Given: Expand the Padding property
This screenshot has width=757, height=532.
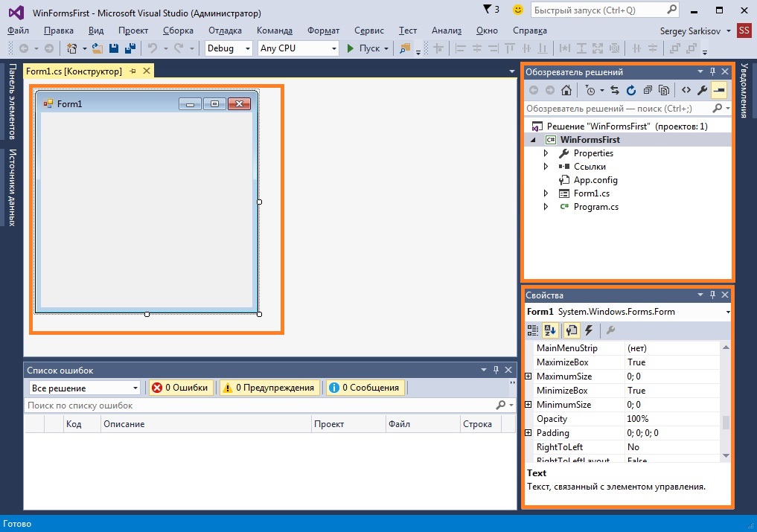Looking at the screenshot, I should (x=528, y=433).
